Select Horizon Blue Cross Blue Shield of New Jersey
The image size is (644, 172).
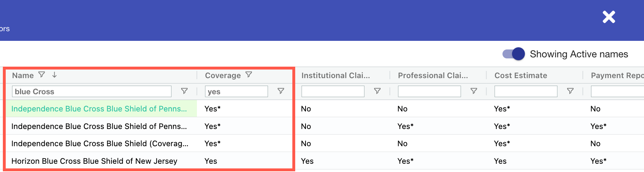click(x=94, y=161)
